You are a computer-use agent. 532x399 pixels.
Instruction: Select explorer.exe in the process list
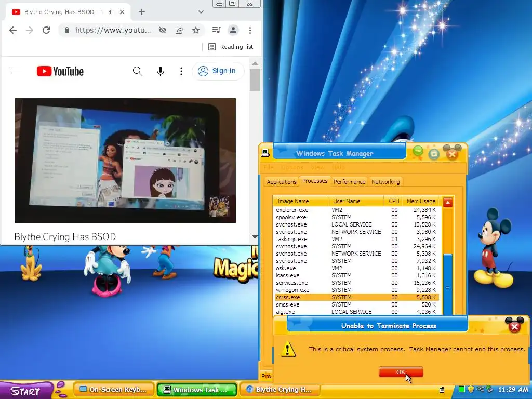pos(356,210)
